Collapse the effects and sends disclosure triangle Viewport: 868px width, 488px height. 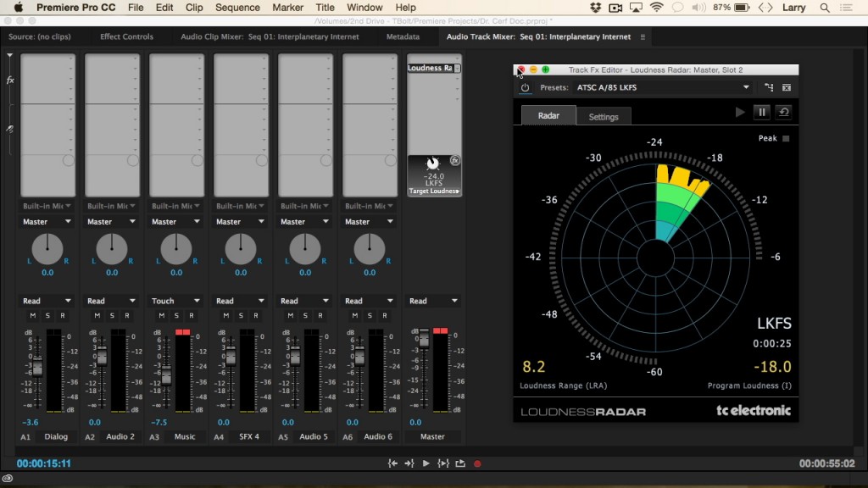9,56
